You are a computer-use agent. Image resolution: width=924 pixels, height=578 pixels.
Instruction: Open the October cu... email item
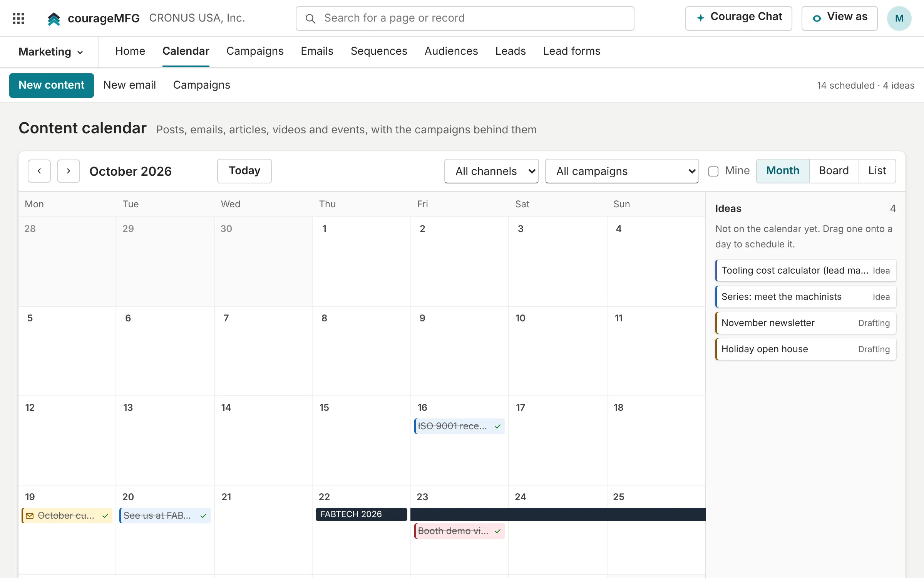tap(67, 516)
